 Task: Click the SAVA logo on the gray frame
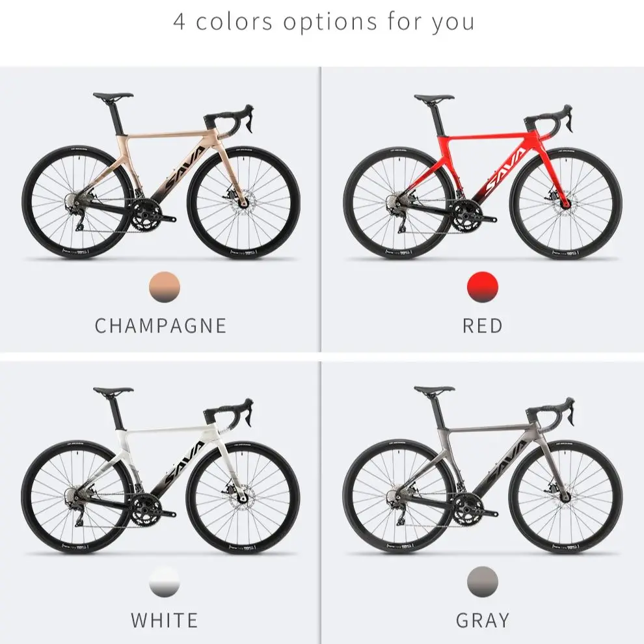(x=506, y=464)
